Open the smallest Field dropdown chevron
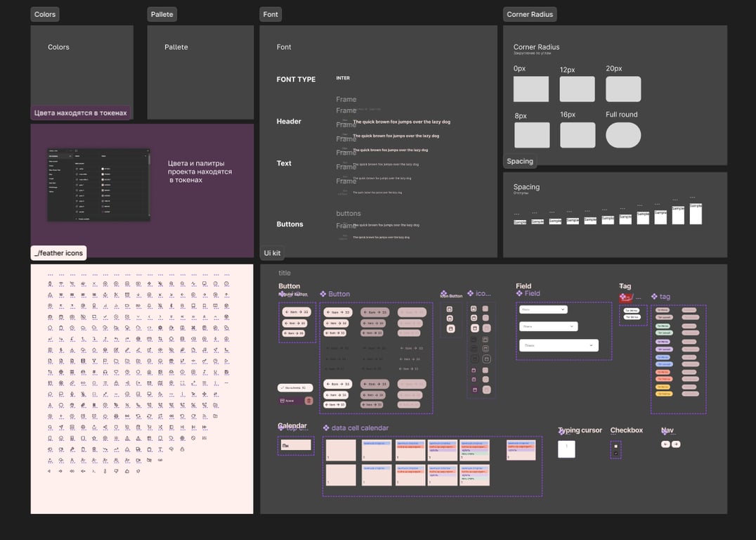 pos(563,309)
